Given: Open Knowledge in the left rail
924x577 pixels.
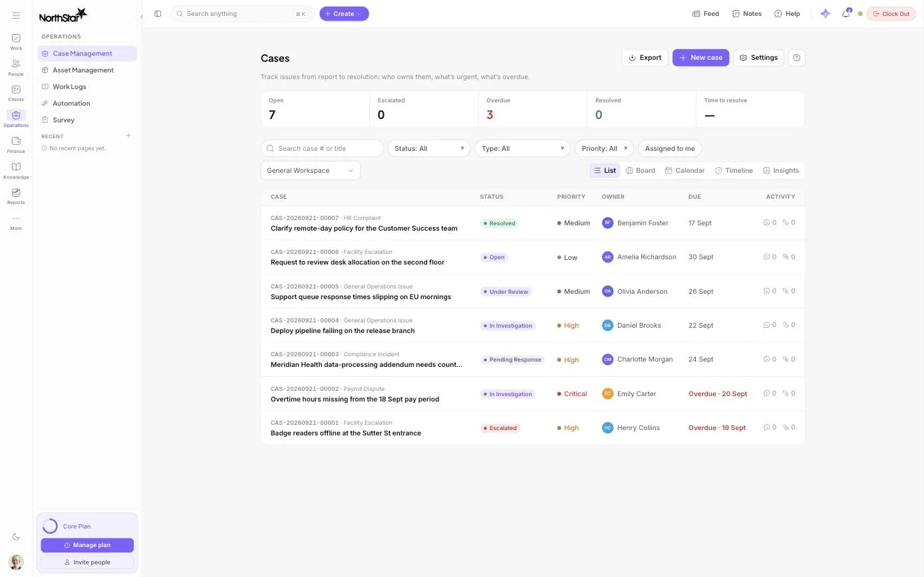Looking at the screenshot, I should click(x=16, y=171).
